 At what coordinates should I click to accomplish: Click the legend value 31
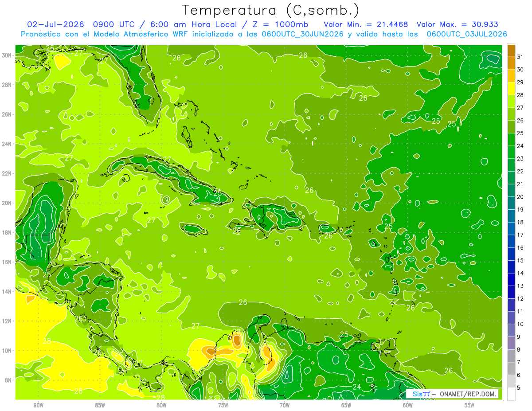pos(520,56)
